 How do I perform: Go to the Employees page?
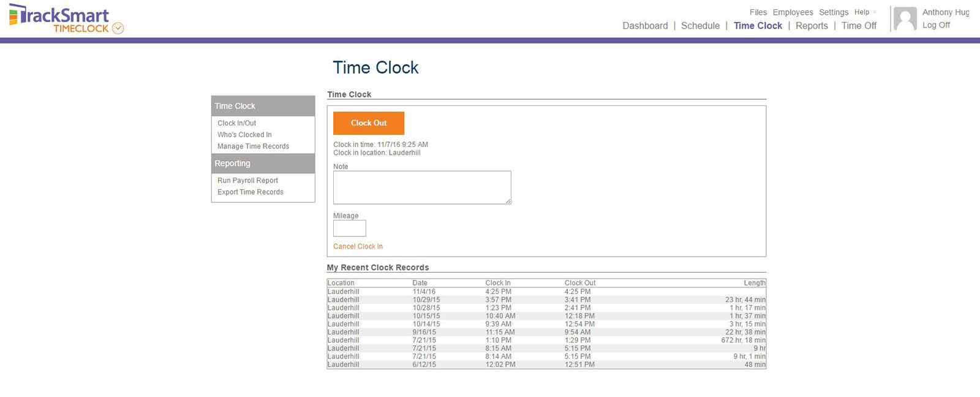[793, 12]
